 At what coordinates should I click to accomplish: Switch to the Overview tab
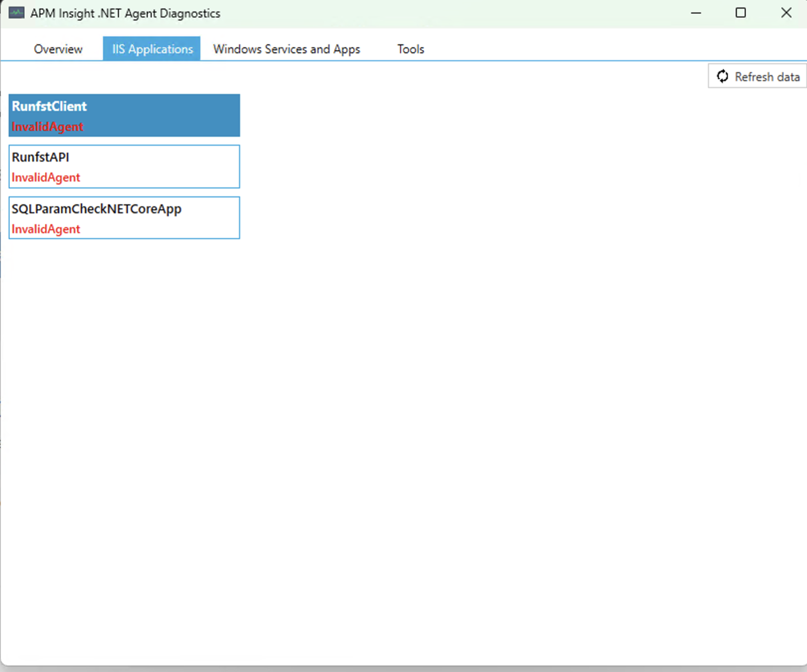click(x=58, y=49)
